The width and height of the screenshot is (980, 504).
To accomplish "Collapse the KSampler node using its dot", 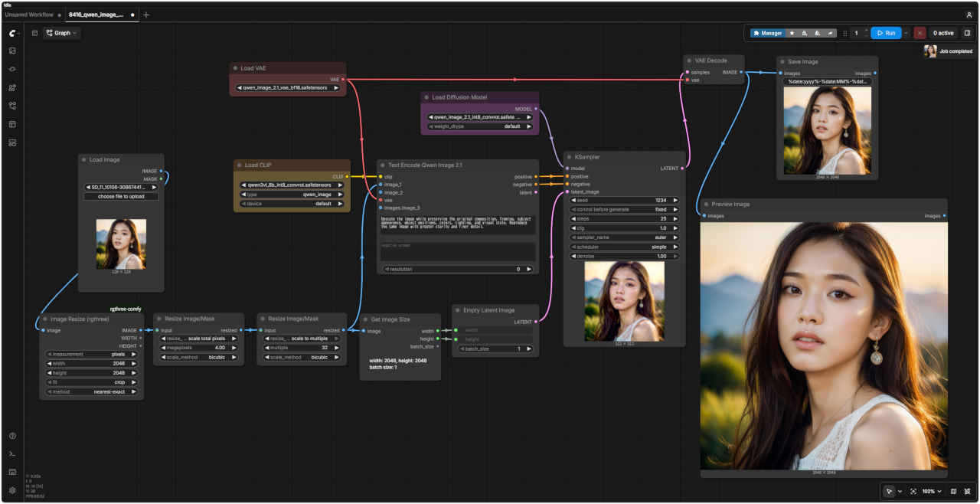I will (x=570, y=157).
